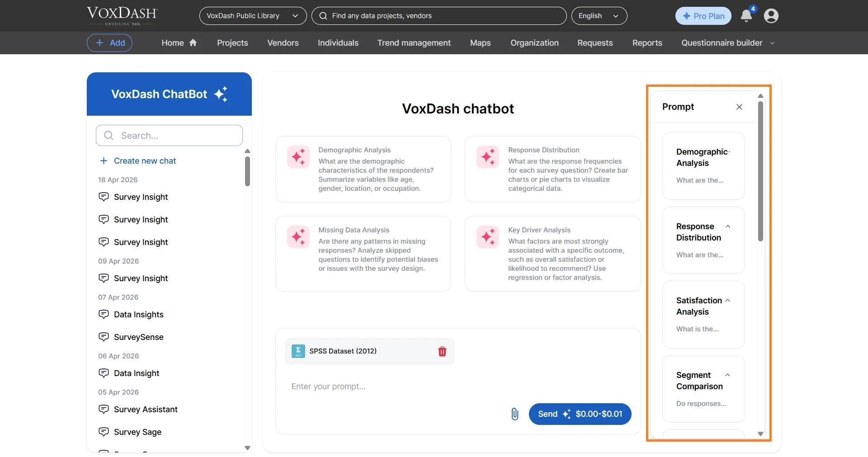
Task: Click the chat icon beside Survey Sage
Action: click(x=104, y=432)
